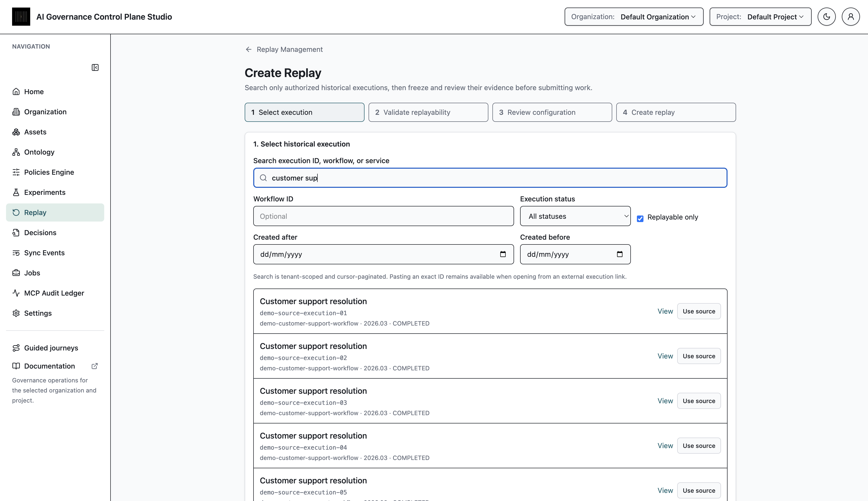View demo-source-execution-04 details
This screenshot has height=501, width=868.
click(x=665, y=446)
